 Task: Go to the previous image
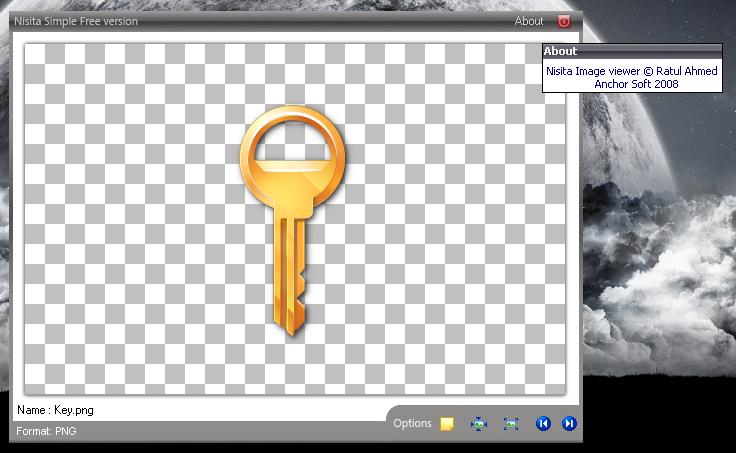543,424
